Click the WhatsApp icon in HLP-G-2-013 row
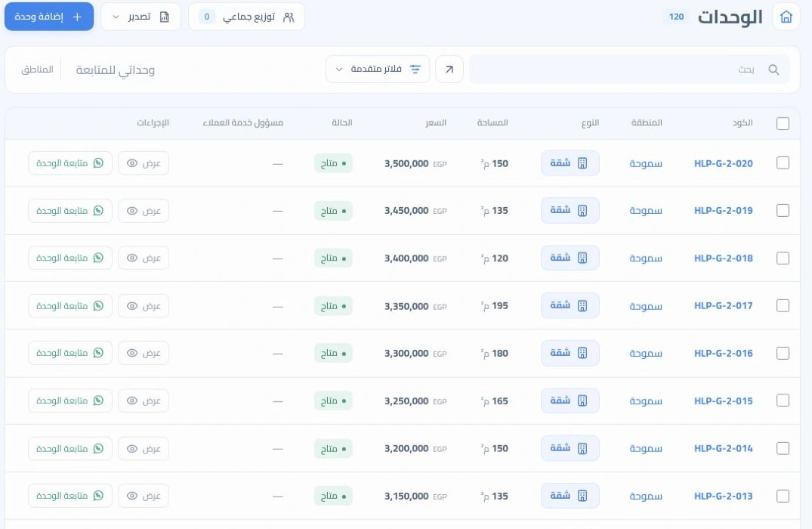Screen dimensions: 812x529 [98, 495]
